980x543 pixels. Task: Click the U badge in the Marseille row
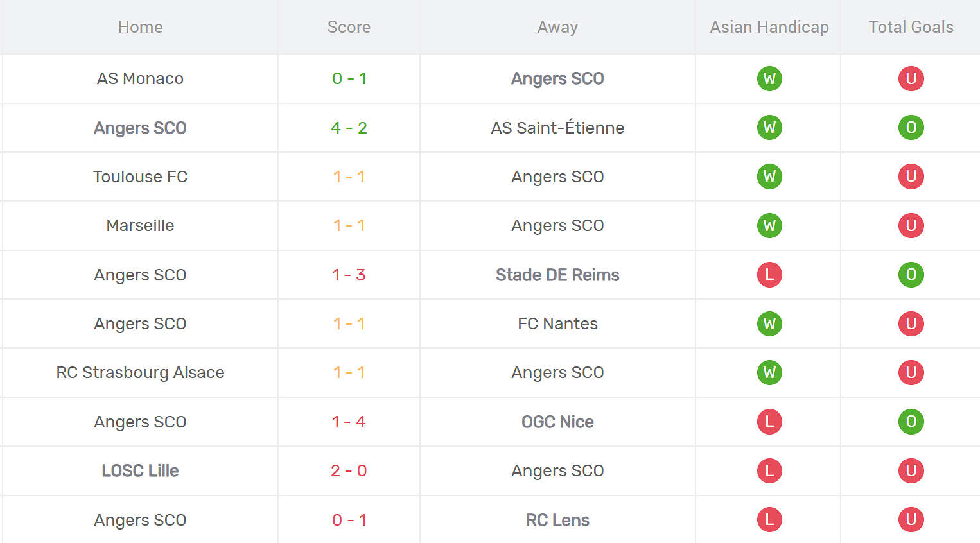911,226
